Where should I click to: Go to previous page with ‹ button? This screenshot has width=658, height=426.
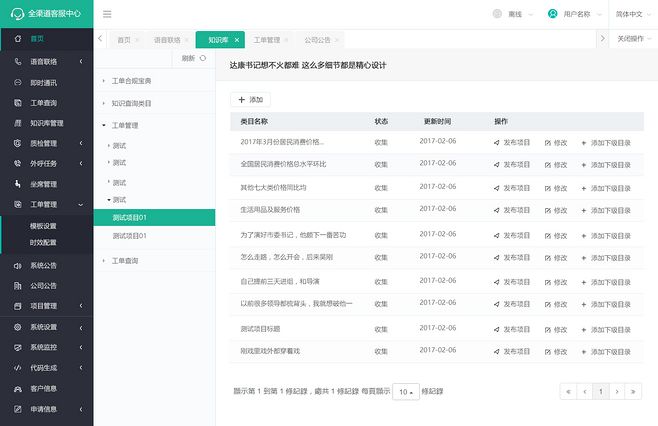pyautogui.click(x=585, y=392)
